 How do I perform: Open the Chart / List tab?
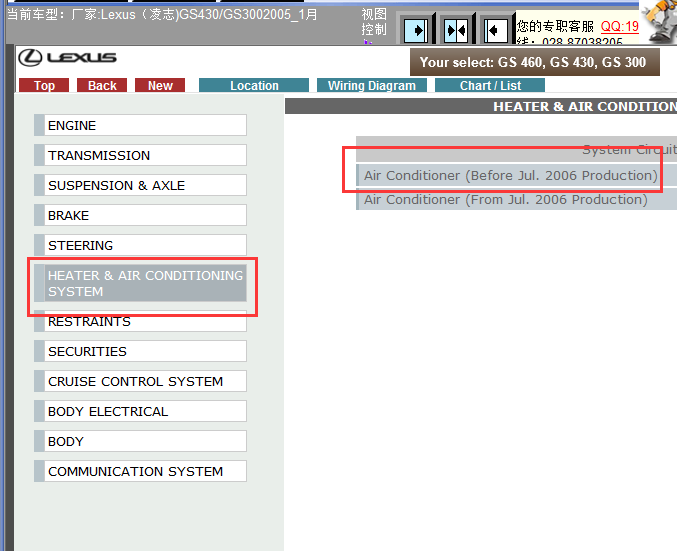(490, 86)
